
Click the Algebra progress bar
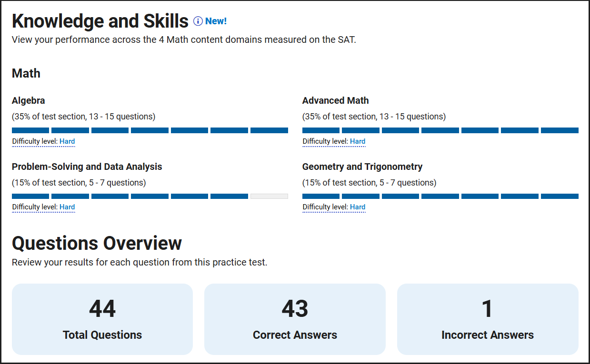click(x=150, y=130)
